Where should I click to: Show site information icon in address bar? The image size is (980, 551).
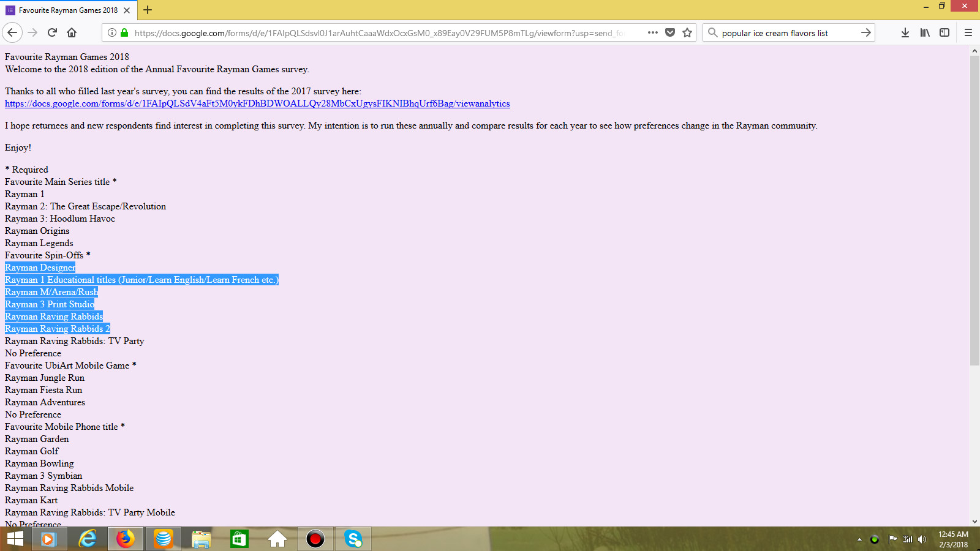112,32
